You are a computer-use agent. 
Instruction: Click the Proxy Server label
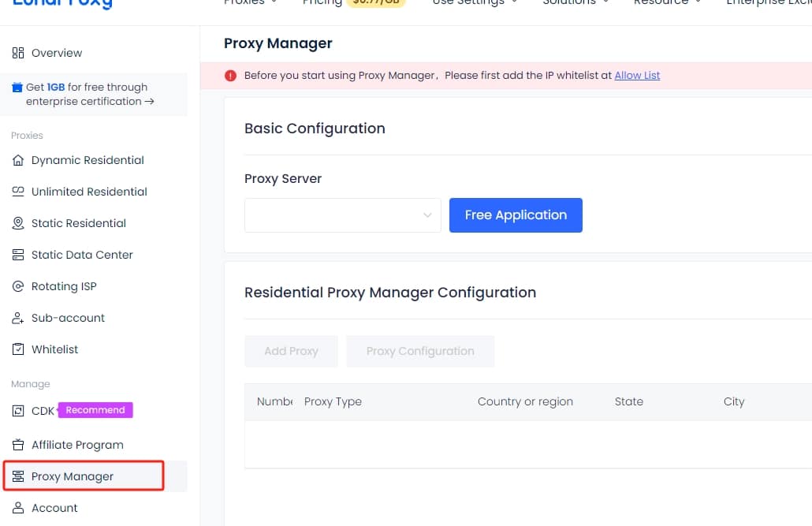point(283,179)
